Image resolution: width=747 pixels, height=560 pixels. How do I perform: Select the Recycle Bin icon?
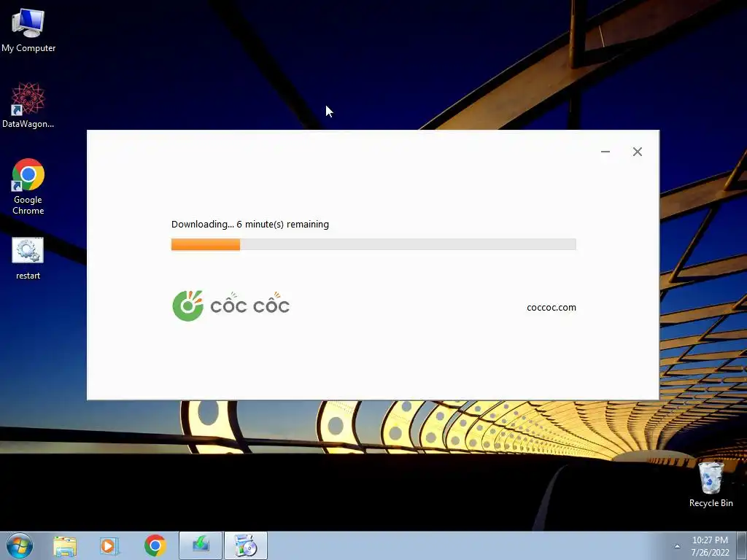[x=711, y=484]
